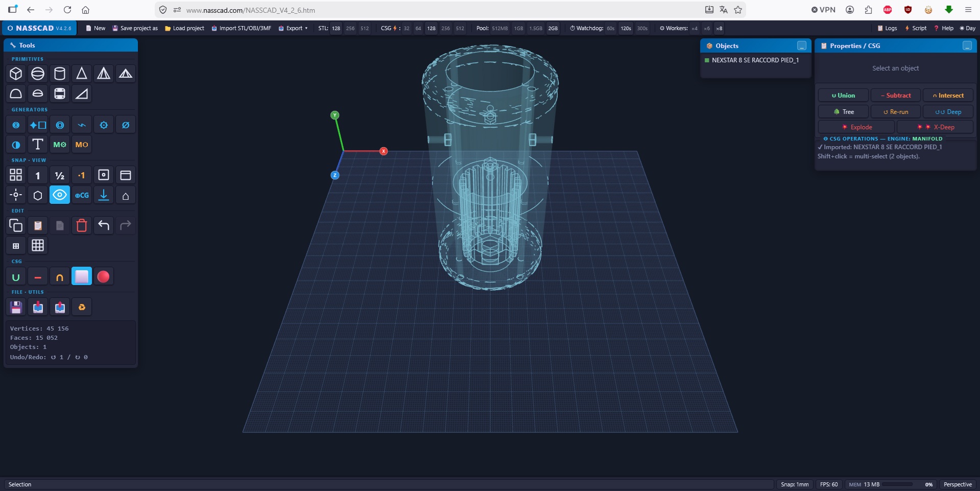The width and height of the screenshot is (980, 491).
Task: Add a sphere primitive
Action: [x=38, y=74]
